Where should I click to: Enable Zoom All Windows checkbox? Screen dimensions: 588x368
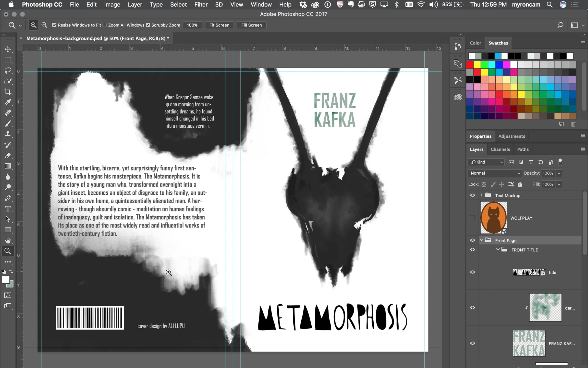[x=105, y=25]
